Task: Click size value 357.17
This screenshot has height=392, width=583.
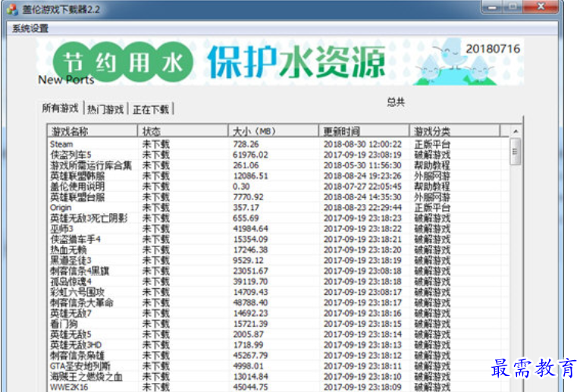Action: pos(246,208)
